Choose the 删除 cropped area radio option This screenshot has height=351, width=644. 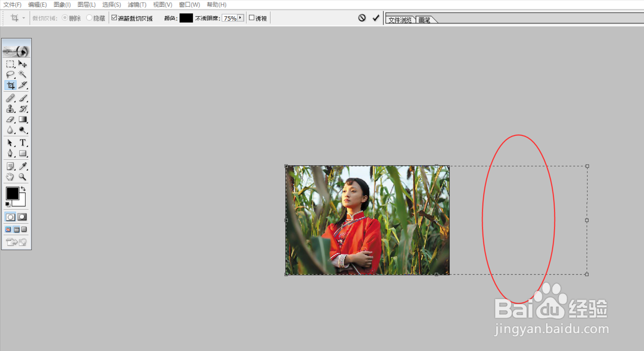point(65,18)
